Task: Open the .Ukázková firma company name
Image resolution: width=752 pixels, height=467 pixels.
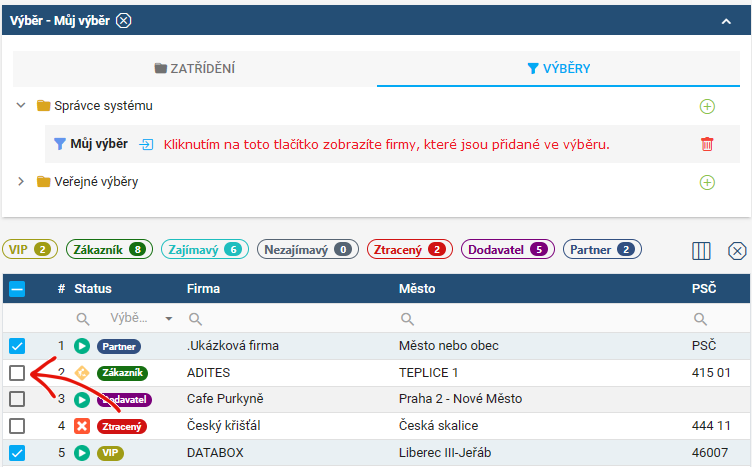Action: click(x=233, y=346)
